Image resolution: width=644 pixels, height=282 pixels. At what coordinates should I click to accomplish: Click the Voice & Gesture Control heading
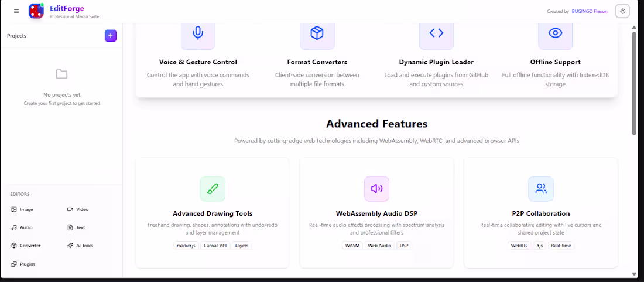pyautogui.click(x=198, y=62)
